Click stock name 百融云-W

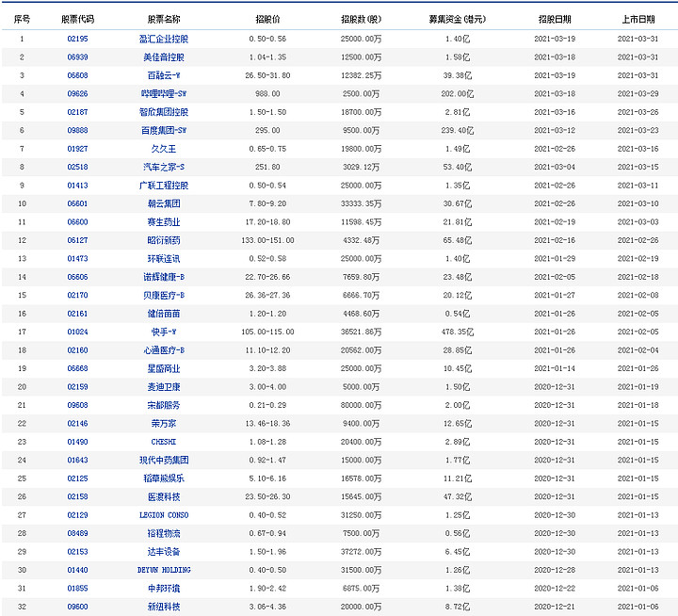[x=164, y=75]
